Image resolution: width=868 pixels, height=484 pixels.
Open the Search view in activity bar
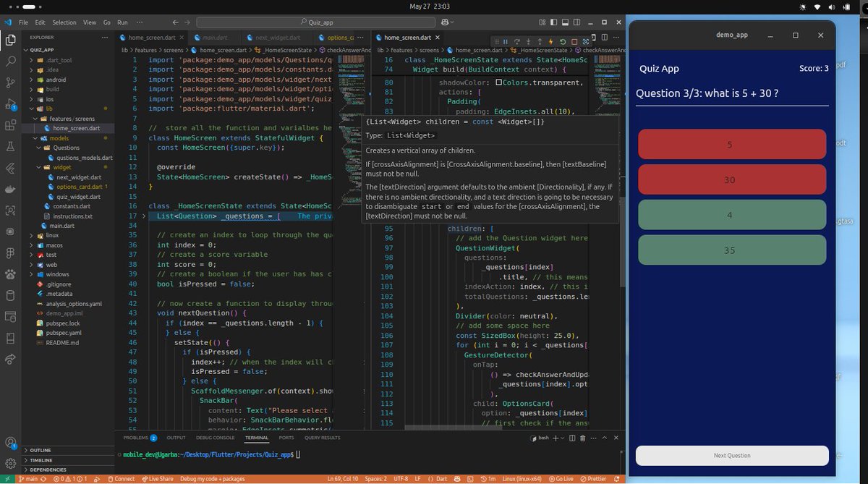pyautogui.click(x=11, y=62)
